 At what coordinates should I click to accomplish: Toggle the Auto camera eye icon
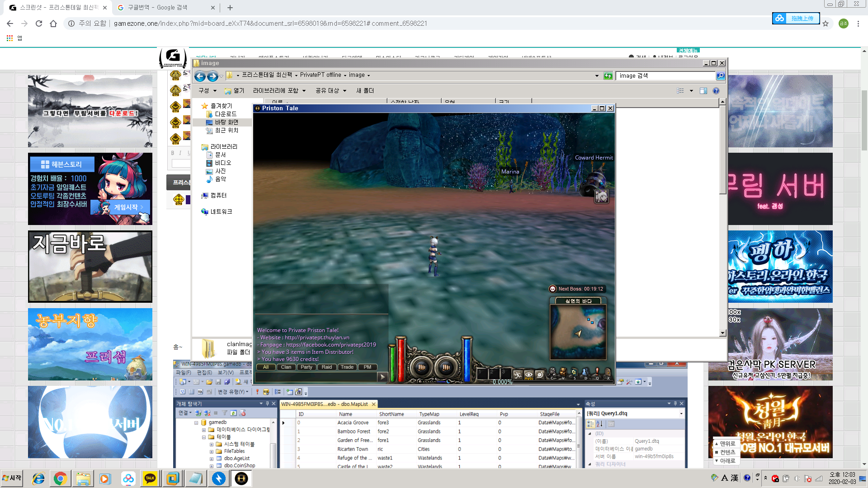click(528, 375)
